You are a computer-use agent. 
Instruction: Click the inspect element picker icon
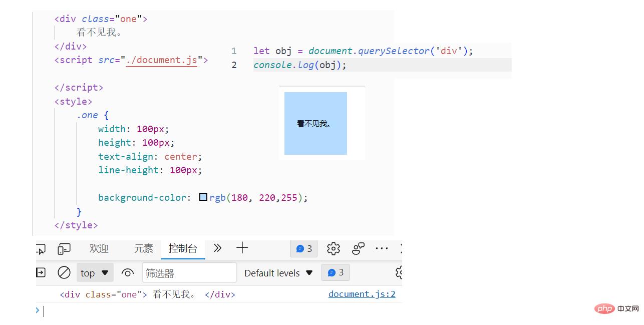(x=41, y=249)
